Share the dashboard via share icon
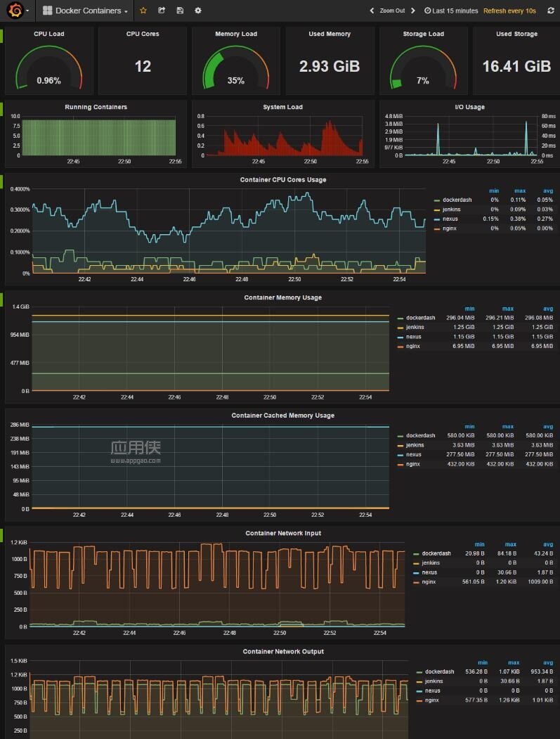The width and height of the screenshot is (560, 739). click(162, 11)
